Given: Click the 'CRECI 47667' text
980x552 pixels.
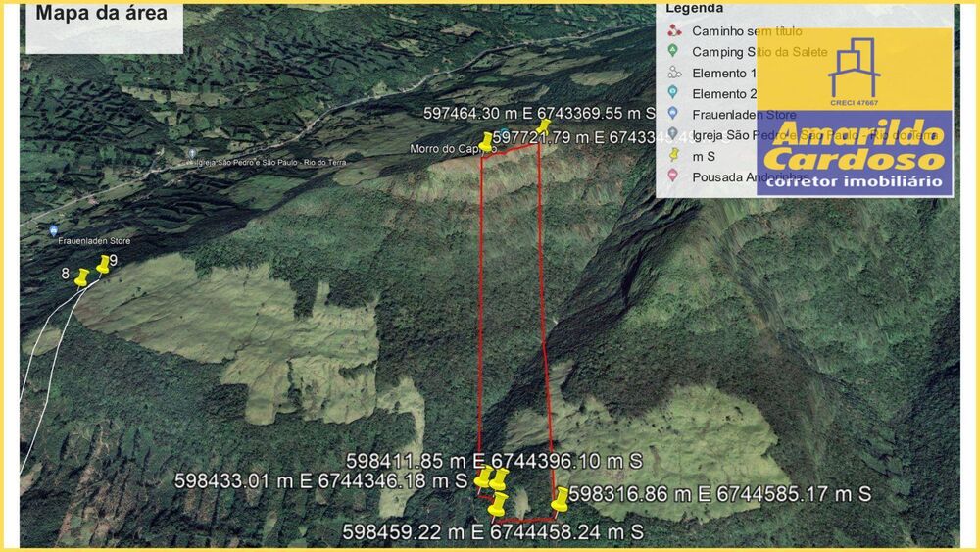Looking at the screenshot, I should coord(854,103).
